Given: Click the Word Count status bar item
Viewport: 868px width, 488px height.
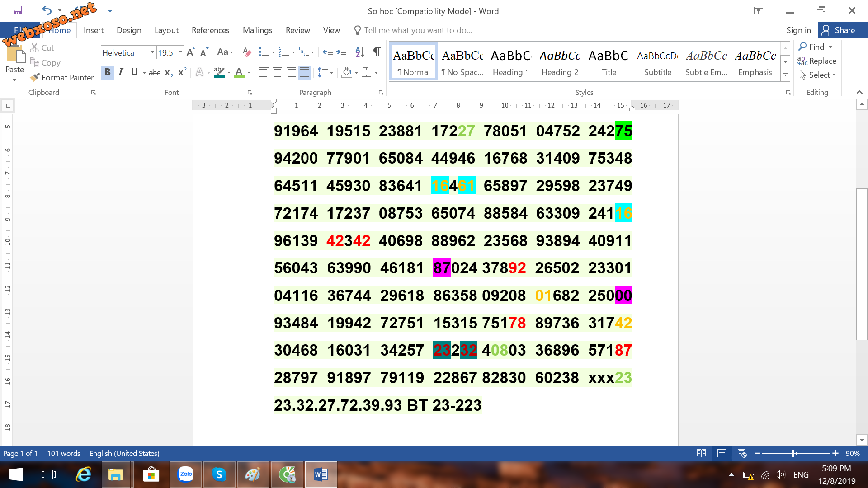Looking at the screenshot, I should click(x=63, y=453).
